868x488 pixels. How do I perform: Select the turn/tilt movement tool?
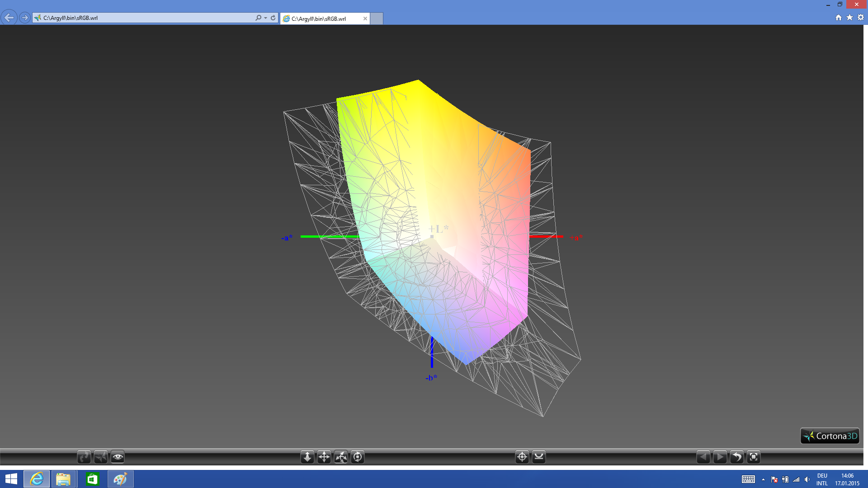click(341, 457)
